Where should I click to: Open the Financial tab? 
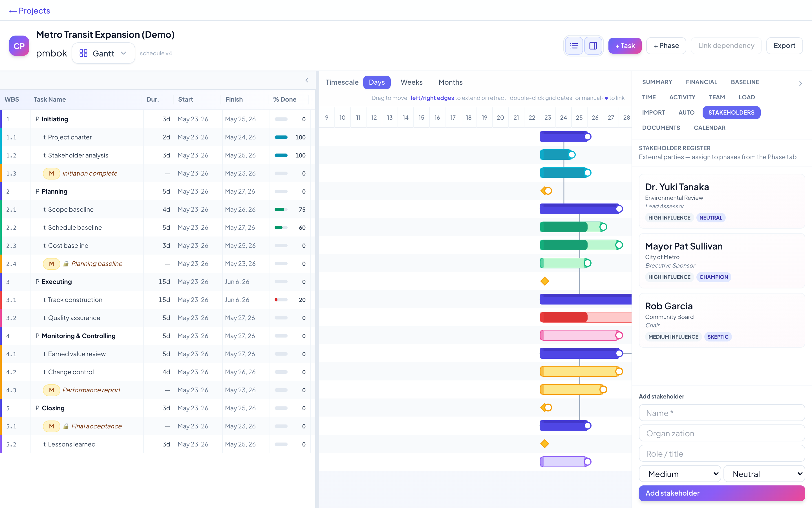(x=701, y=82)
